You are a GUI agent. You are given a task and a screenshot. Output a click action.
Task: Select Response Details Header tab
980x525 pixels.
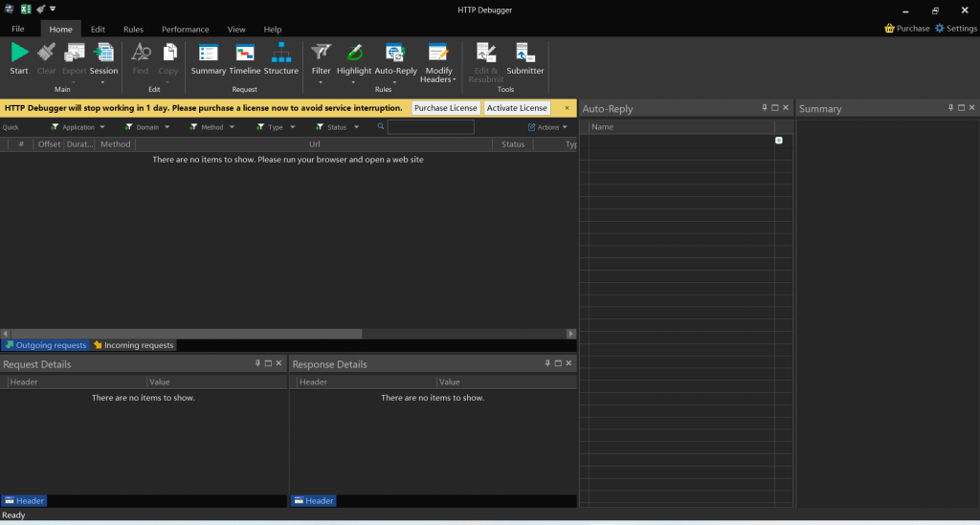pyautogui.click(x=314, y=501)
